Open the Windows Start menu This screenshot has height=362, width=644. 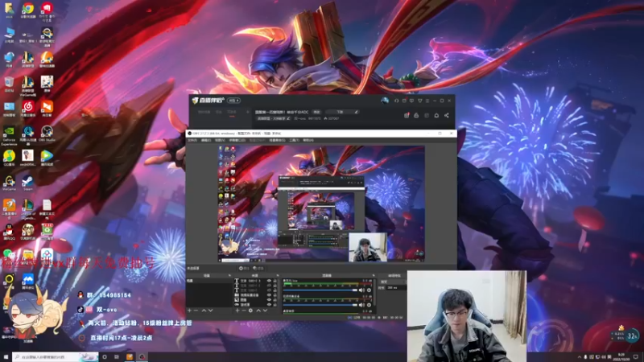coord(6,357)
